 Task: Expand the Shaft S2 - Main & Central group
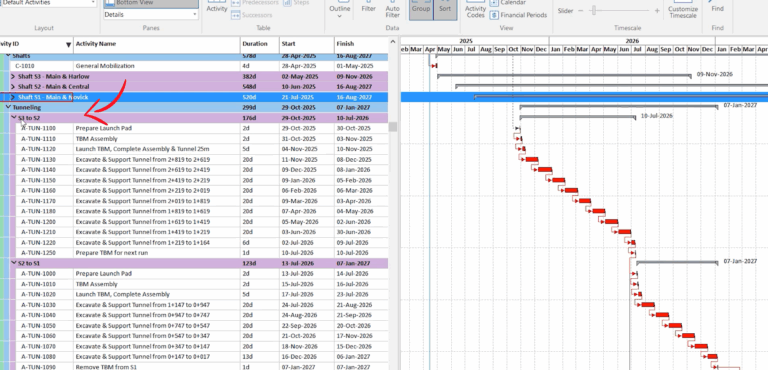pos(13,87)
